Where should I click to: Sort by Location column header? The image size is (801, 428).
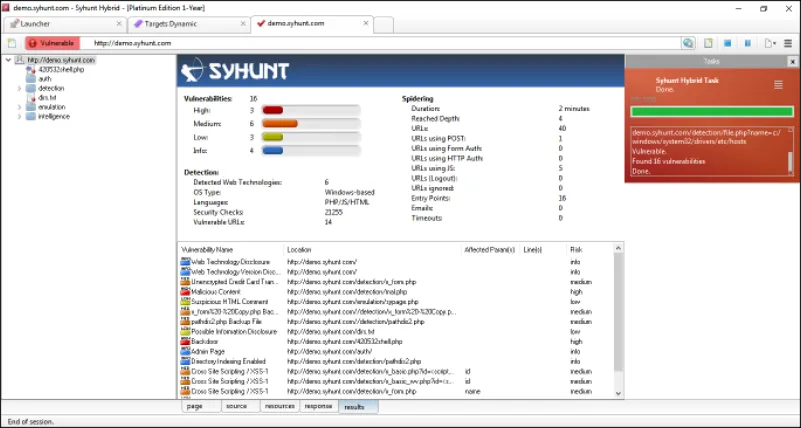click(372, 250)
